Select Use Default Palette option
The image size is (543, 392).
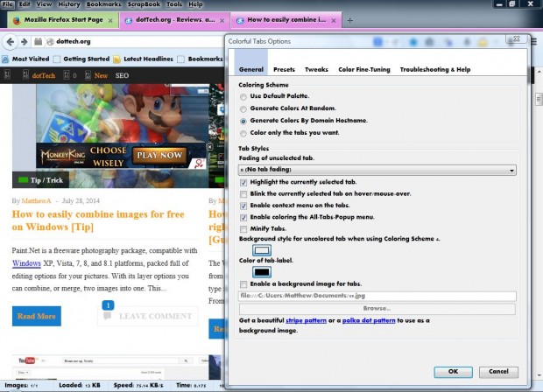point(243,97)
